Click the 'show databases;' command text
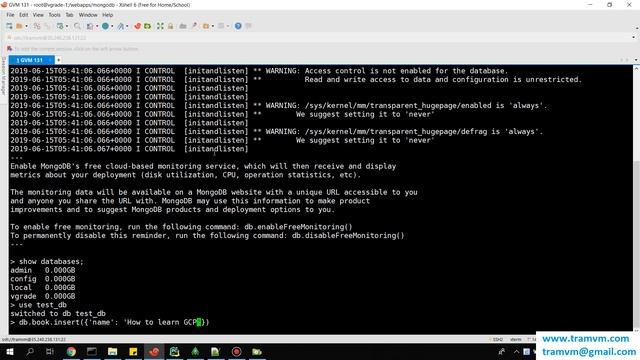Viewport: 640px width, 360px height. 51,262
